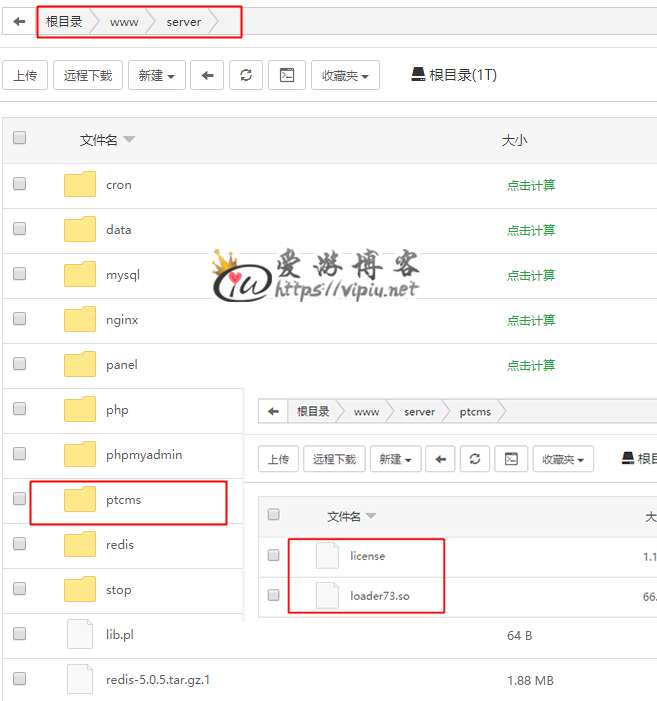This screenshot has width=657, height=701.
Task: Go to server in main breadcrumb
Action: pyautogui.click(x=184, y=22)
